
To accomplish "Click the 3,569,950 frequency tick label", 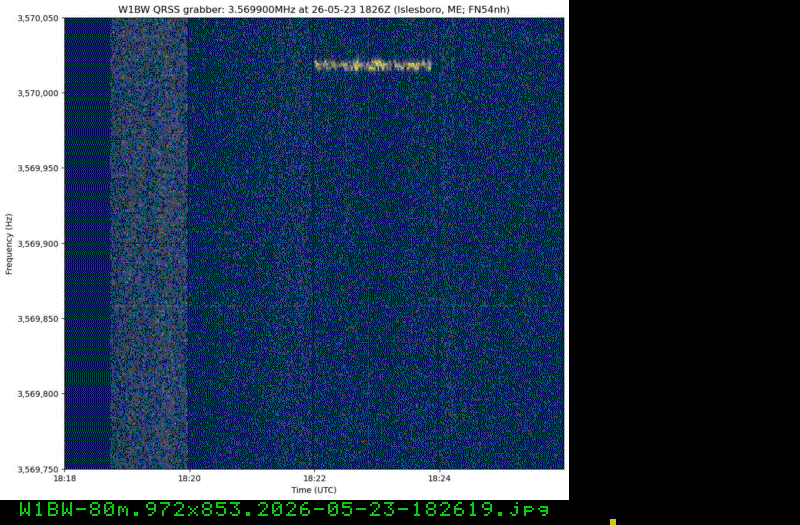I will pyautogui.click(x=38, y=168).
